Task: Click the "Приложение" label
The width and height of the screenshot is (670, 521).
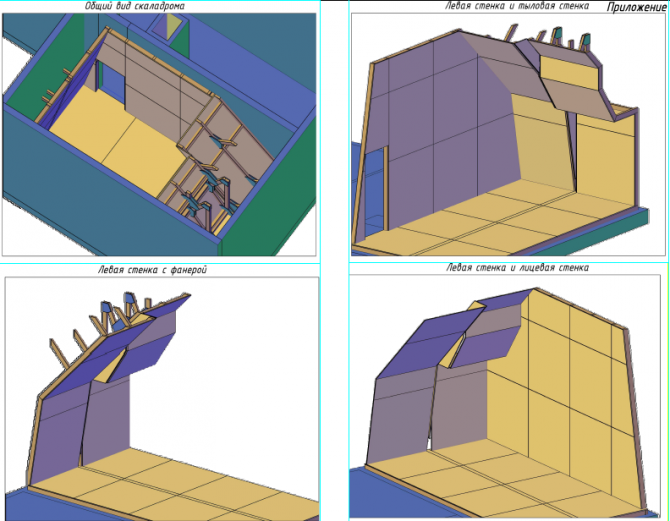Action: coord(636,8)
